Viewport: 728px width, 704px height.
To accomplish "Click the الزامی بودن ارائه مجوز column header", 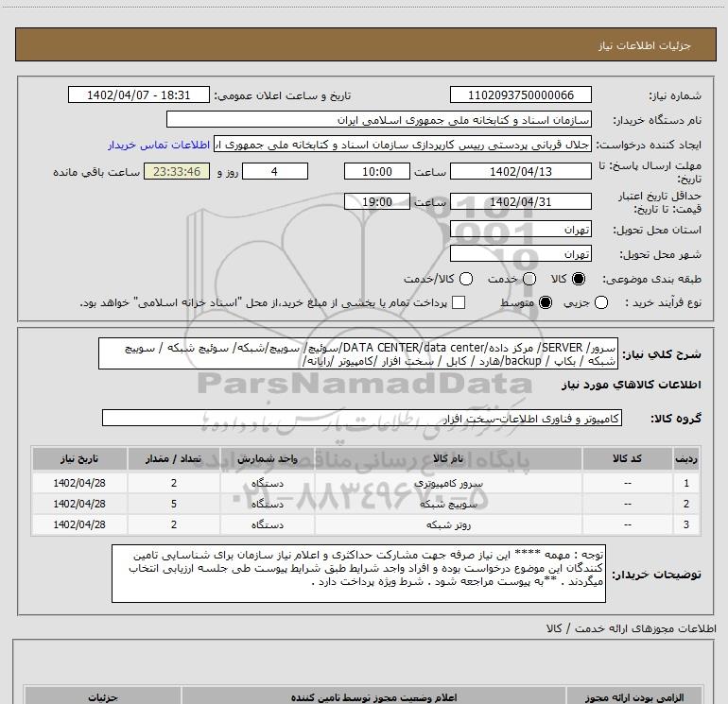I will [634, 697].
